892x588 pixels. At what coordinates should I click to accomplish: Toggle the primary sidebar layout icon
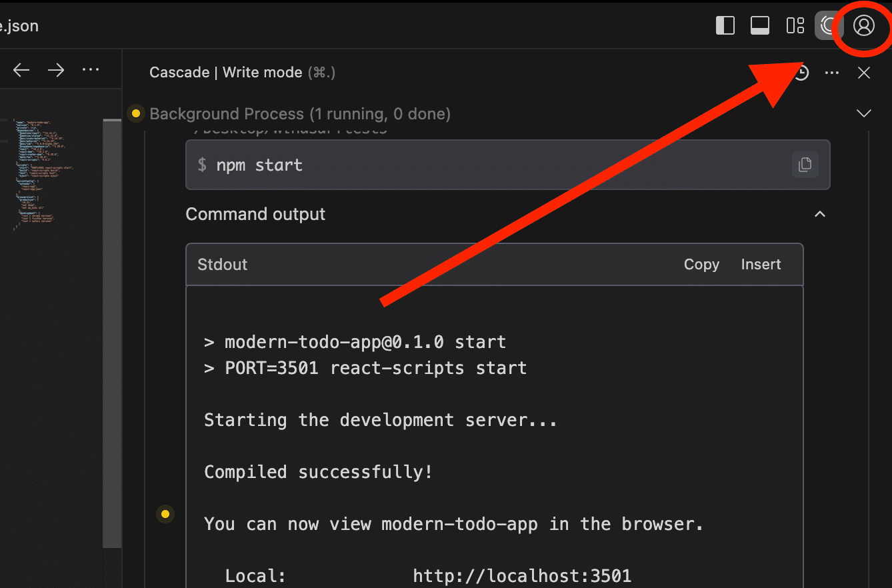[725, 26]
